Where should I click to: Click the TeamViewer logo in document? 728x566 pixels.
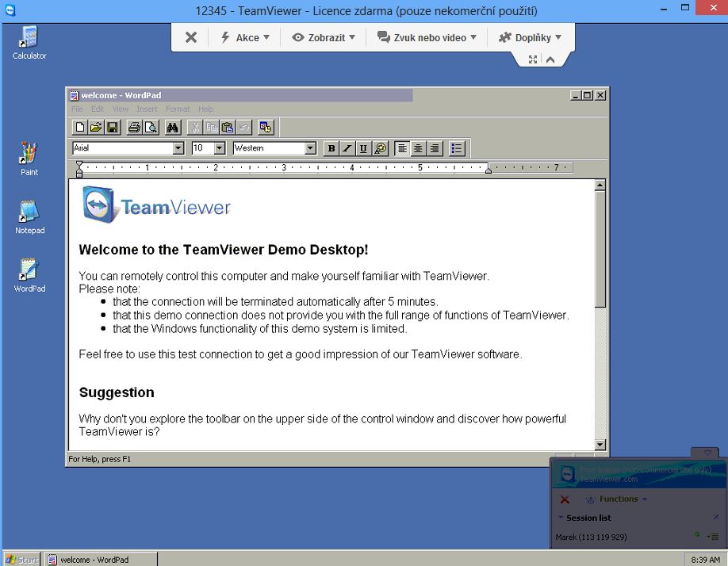[156, 205]
